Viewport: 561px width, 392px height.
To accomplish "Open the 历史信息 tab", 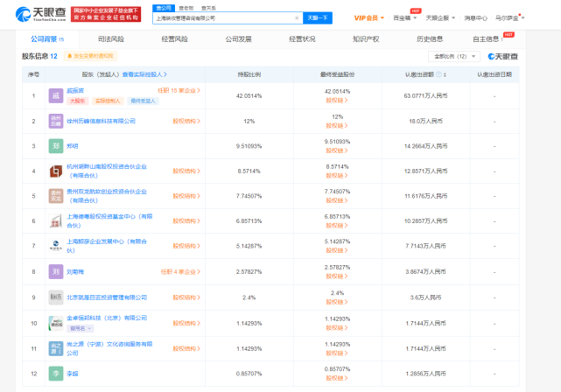I will coord(430,39).
